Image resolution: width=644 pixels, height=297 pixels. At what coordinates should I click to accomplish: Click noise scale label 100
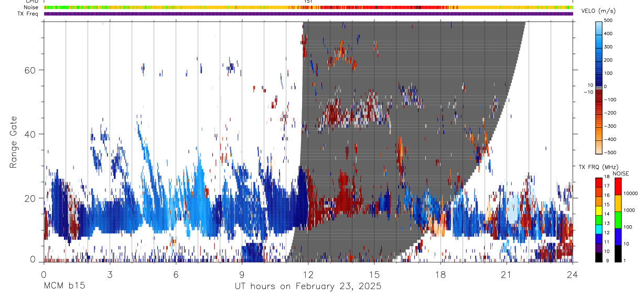628,227
